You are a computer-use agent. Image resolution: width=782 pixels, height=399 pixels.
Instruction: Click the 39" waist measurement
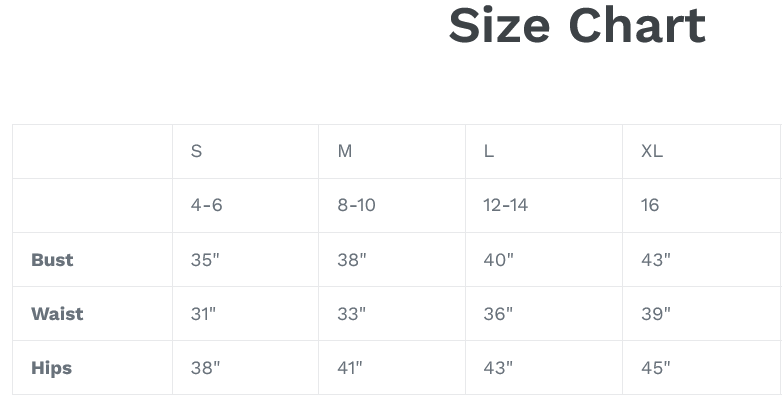pyautogui.click(x=656, y=314)
